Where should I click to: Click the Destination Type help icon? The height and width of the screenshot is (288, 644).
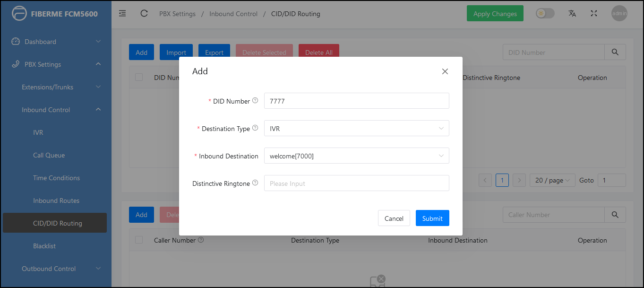click(x=255, y=128)
